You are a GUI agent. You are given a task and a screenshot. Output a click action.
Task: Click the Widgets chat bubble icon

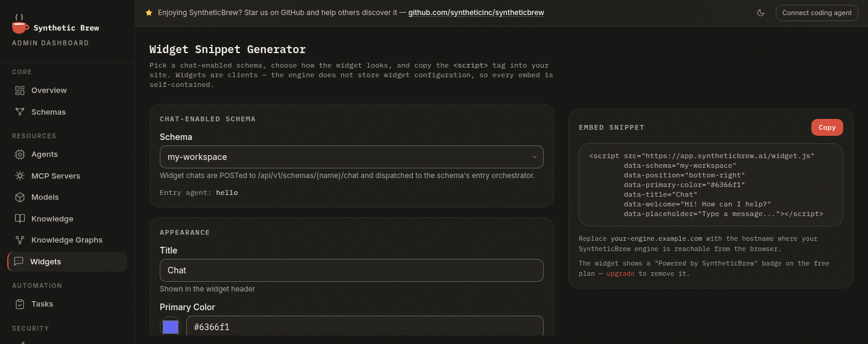pos(19,262)
